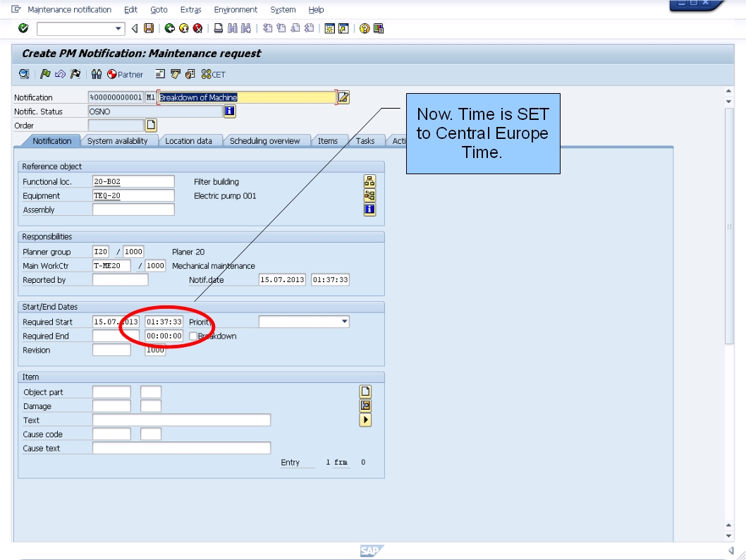Image resolution: width=746 pixels, height=560 pixels.
Task: Click the hand documents icon before CET
Action: click(x=190, y=74)
